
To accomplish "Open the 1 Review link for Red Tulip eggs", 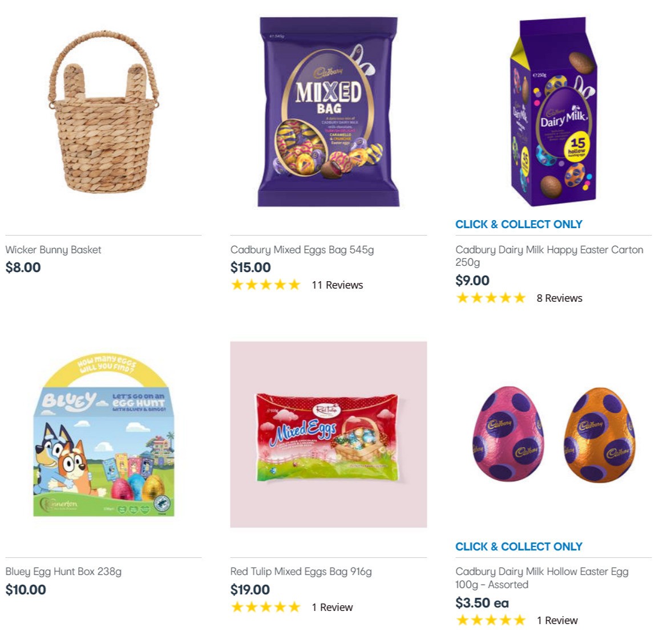I will click(x=334, y=607).
